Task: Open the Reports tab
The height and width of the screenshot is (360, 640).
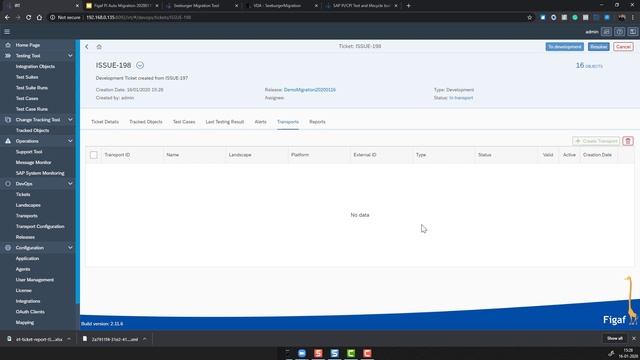Action: [x=317, y=122]
